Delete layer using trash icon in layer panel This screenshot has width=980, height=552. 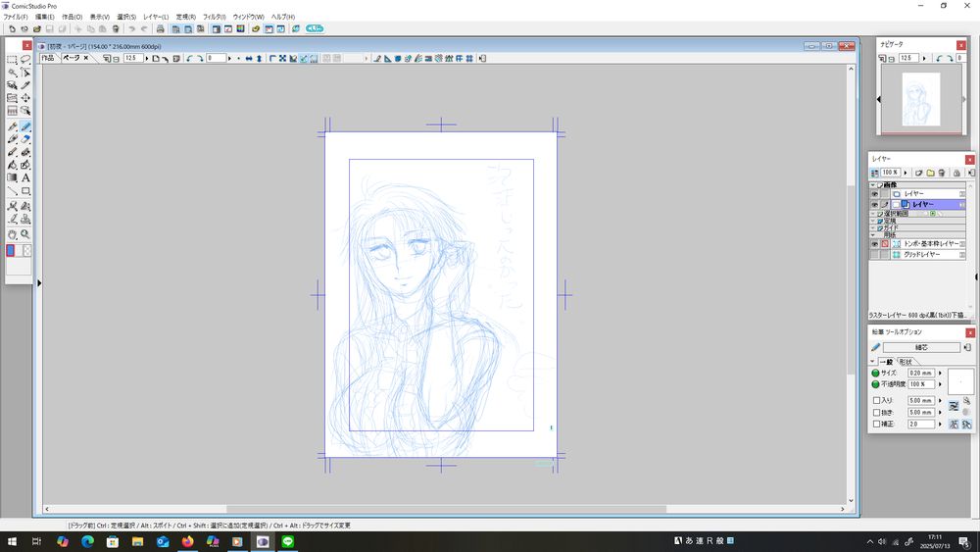coord(942,173)
